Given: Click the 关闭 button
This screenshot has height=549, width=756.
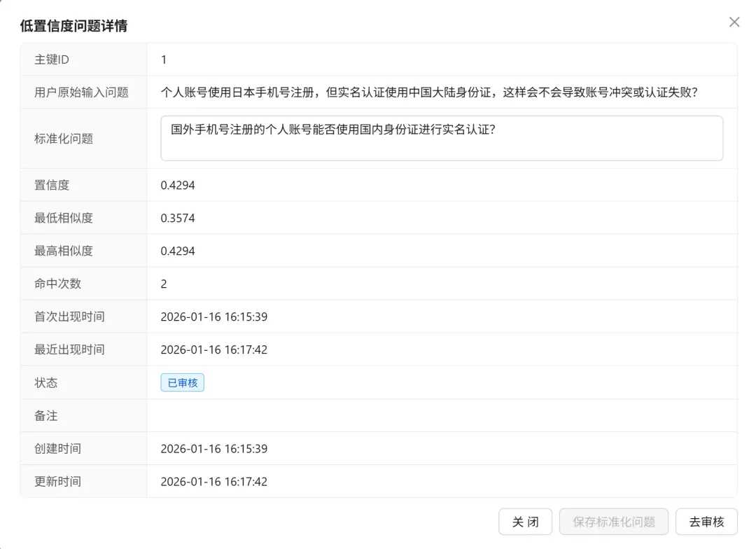Looking at the screenshot, I should tap(525, 522).
